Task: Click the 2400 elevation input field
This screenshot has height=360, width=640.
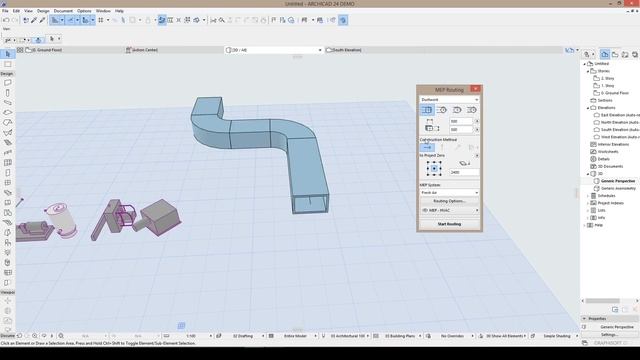Action: point(464,173)
